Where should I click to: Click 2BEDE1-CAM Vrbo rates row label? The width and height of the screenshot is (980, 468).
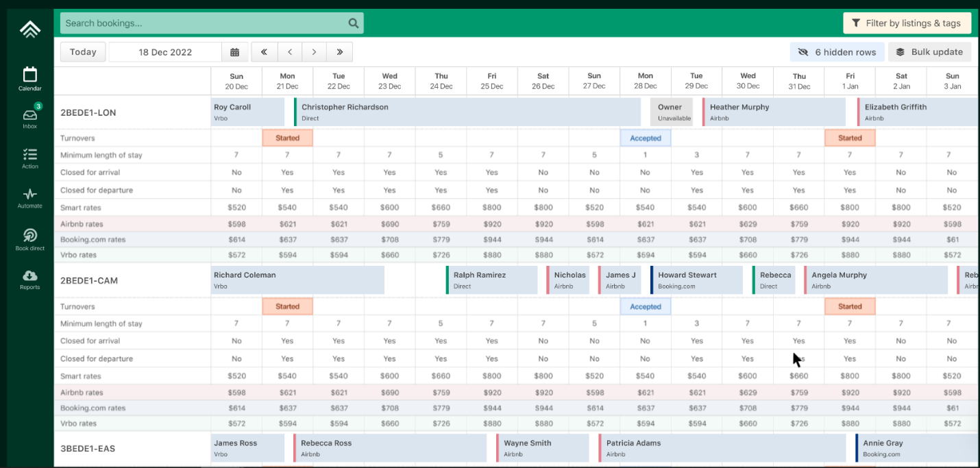(x=78, y=423)
